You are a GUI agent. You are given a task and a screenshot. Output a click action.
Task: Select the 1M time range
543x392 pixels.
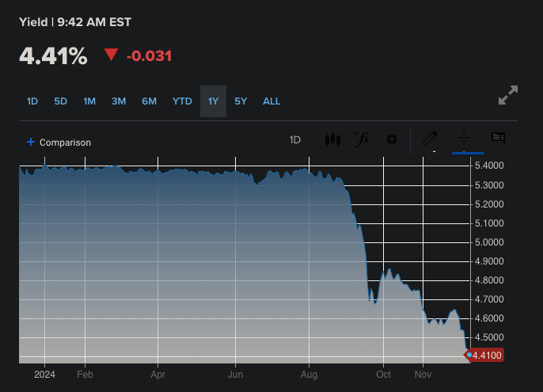click(89, 101)
